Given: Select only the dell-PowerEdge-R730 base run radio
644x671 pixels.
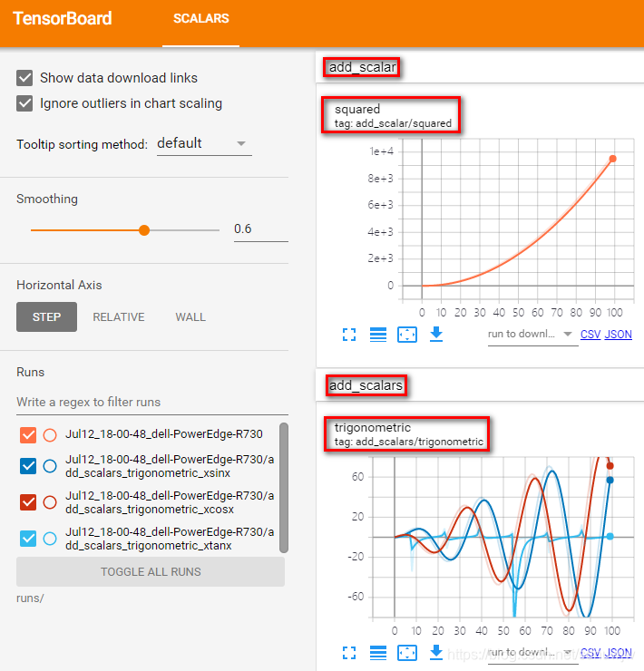Looking at the screenshot, I should coord(50,434).
